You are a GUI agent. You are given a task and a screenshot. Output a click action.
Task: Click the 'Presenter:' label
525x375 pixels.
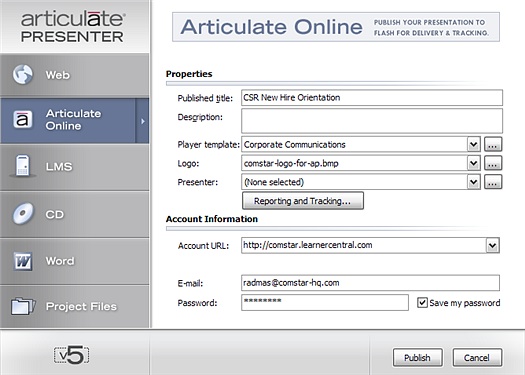(x=198, y=182)
